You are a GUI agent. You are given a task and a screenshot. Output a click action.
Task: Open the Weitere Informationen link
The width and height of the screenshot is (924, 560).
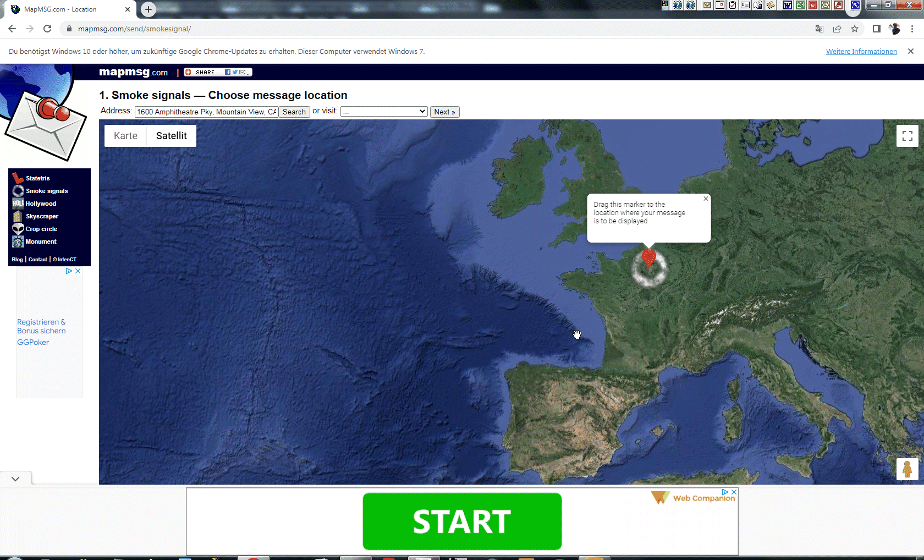pos(861,51)
